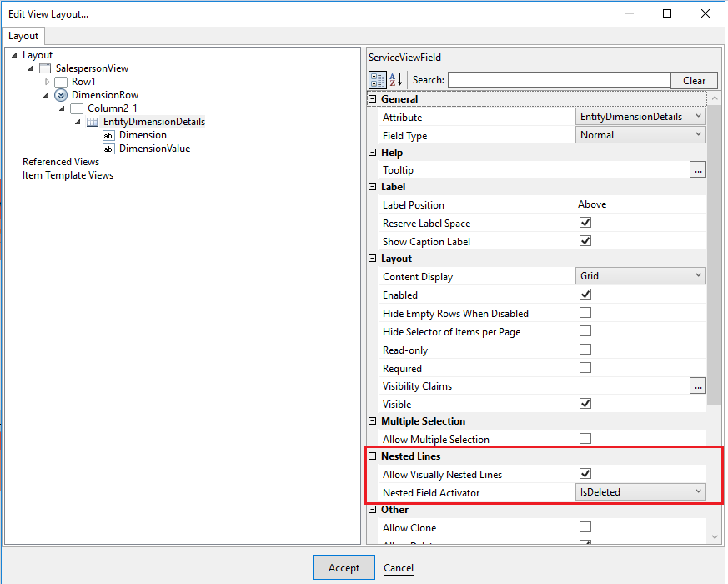Uncheck Show Caption Label
728x584 pixels.
point(585,240)
